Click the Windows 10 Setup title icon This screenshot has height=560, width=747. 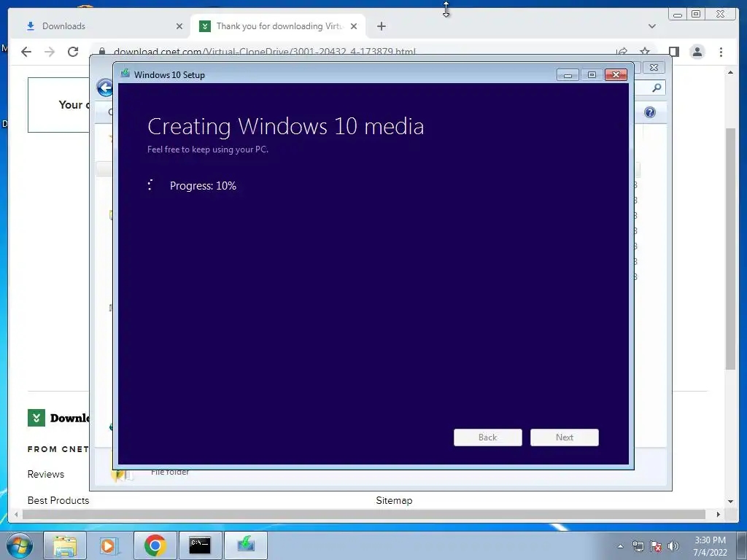[x=125, y=74]
